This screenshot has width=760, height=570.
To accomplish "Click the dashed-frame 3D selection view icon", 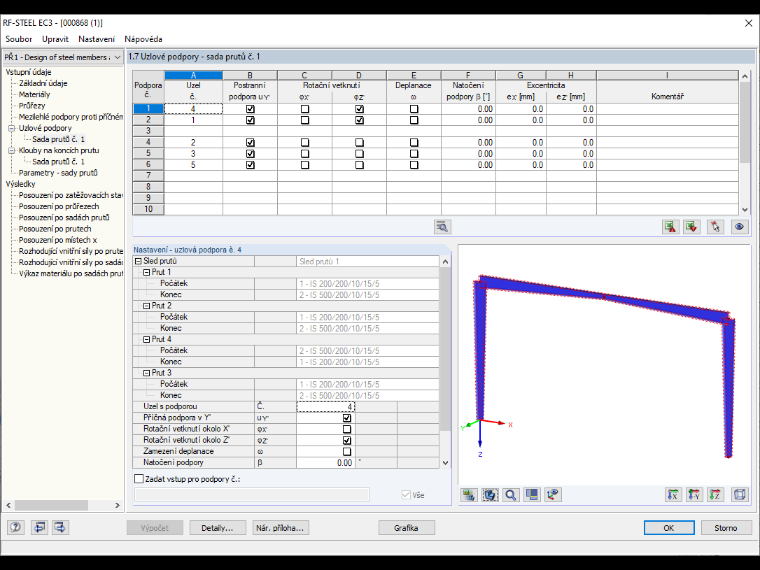I will [x=490, y=495].
